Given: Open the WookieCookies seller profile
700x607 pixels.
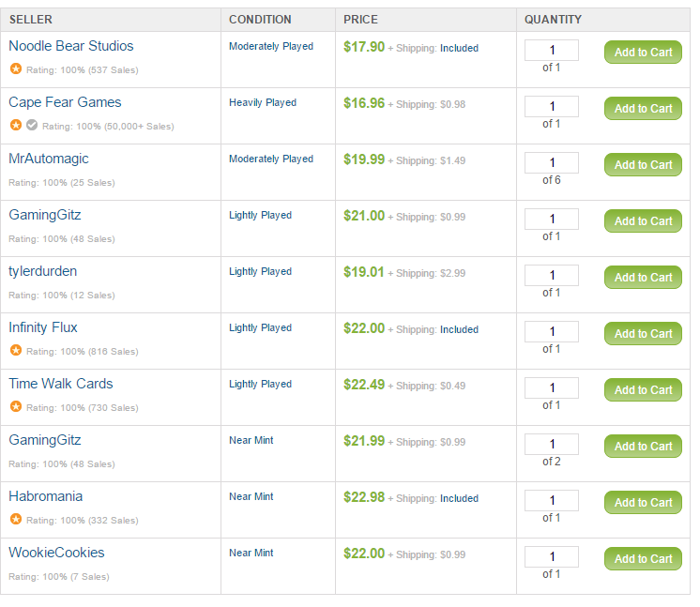Looking at the screenshot, I should [x=56, y=552].
